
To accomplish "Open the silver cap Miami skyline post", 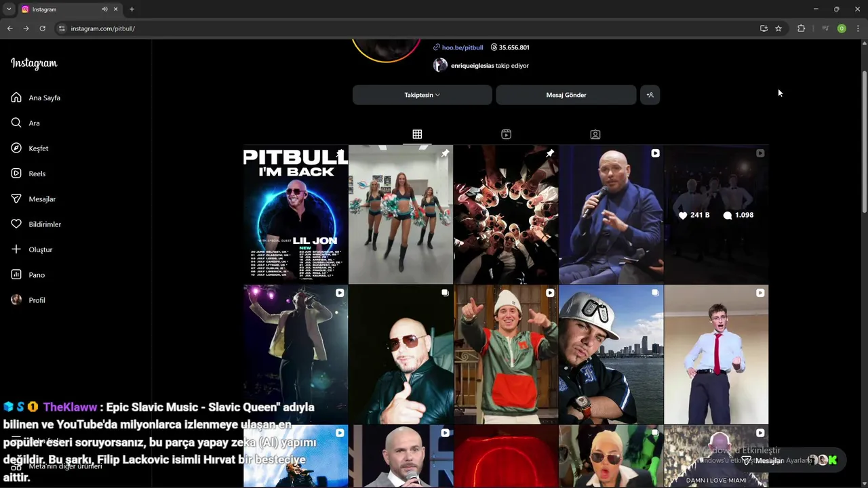I will click(x=611, y=354).
